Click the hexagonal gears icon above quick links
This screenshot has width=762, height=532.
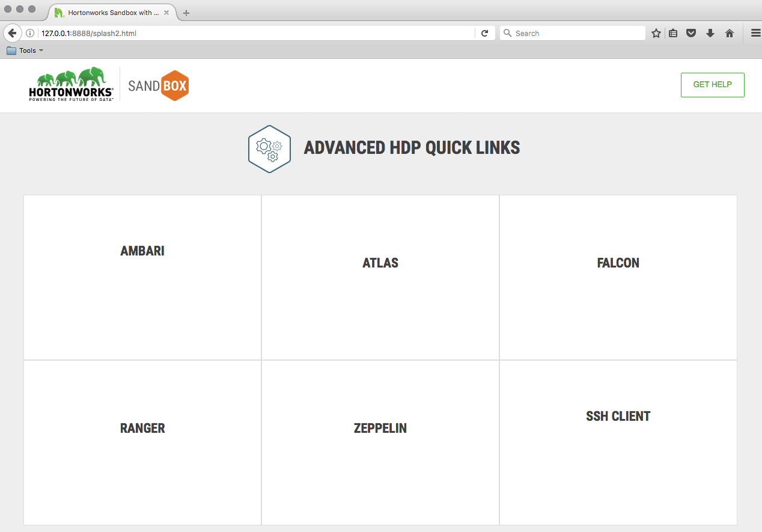[269, 148]
